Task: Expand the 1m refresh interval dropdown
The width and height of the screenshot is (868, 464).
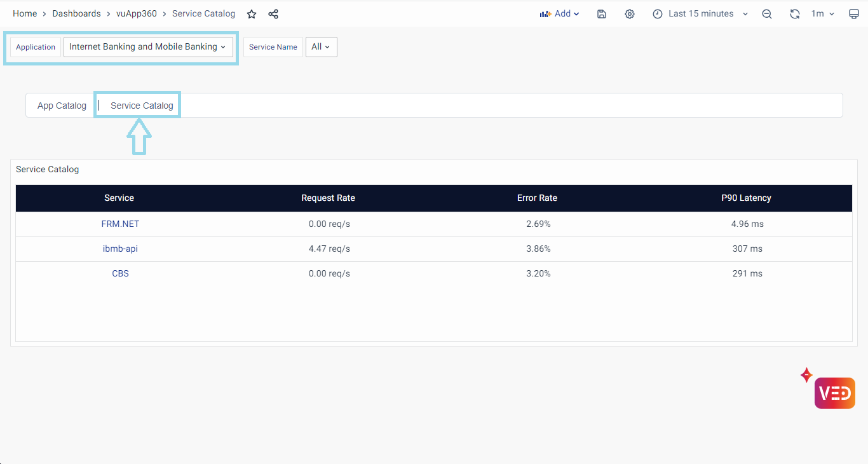Action: click(x=822, y=14)
